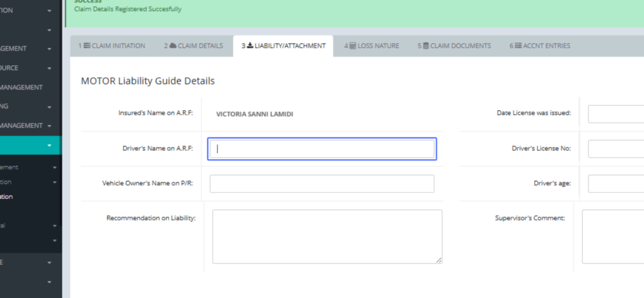Select the Liability/Attachment tab
Screen dimensions: 644x298
(283, 46)
